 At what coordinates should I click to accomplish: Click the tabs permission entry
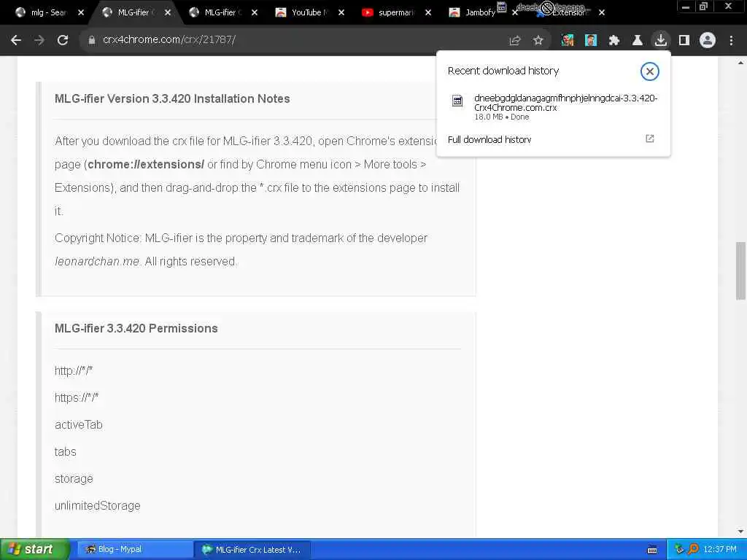tap(65, 451)
